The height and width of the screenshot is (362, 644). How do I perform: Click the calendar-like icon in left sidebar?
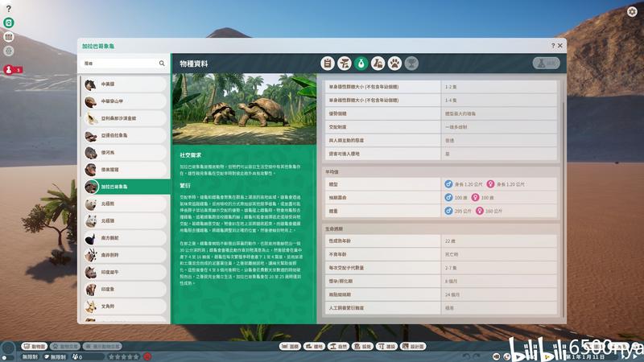[9, 37]
